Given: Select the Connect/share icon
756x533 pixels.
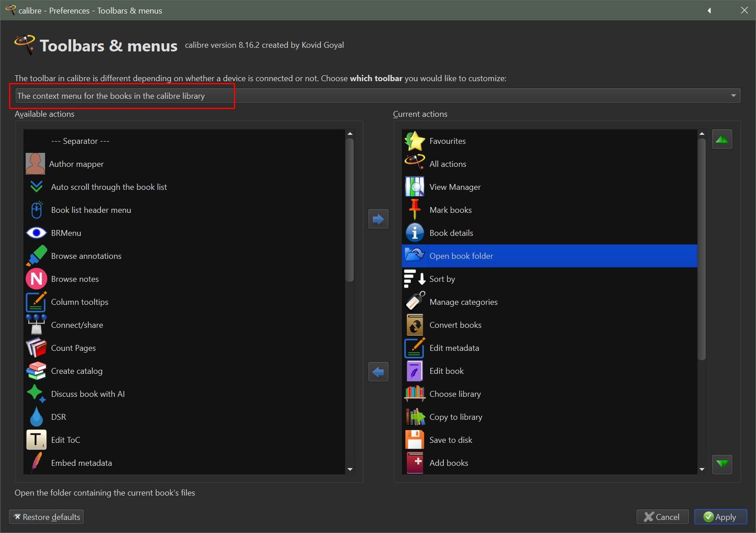Looking at the screenshot, I should 36,325.
